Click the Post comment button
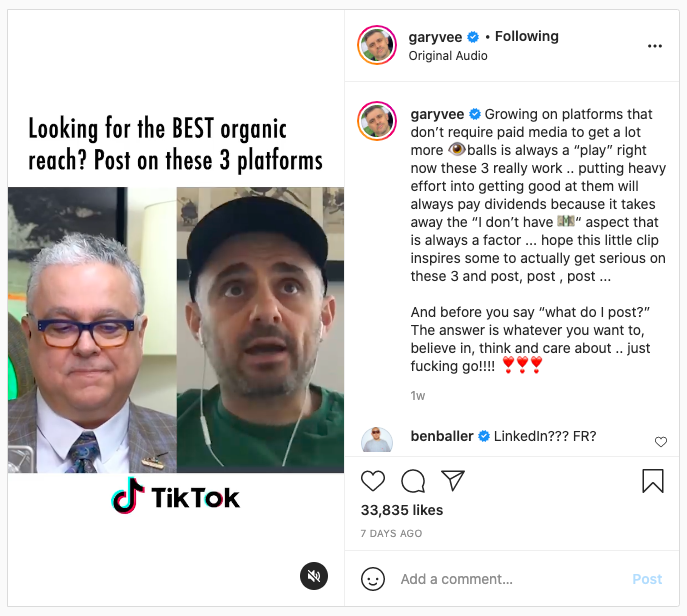This screenshot has width=687, height=616. coord(647,579)
